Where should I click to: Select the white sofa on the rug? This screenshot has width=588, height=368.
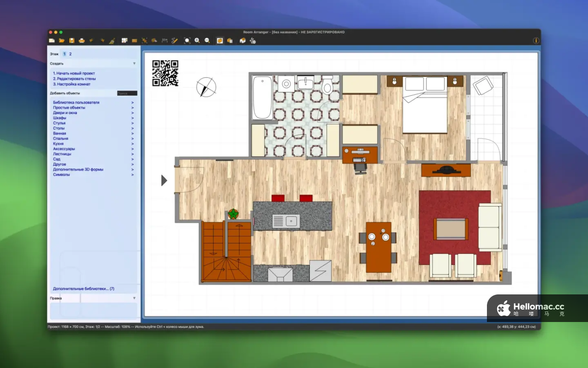click(490, 227)
